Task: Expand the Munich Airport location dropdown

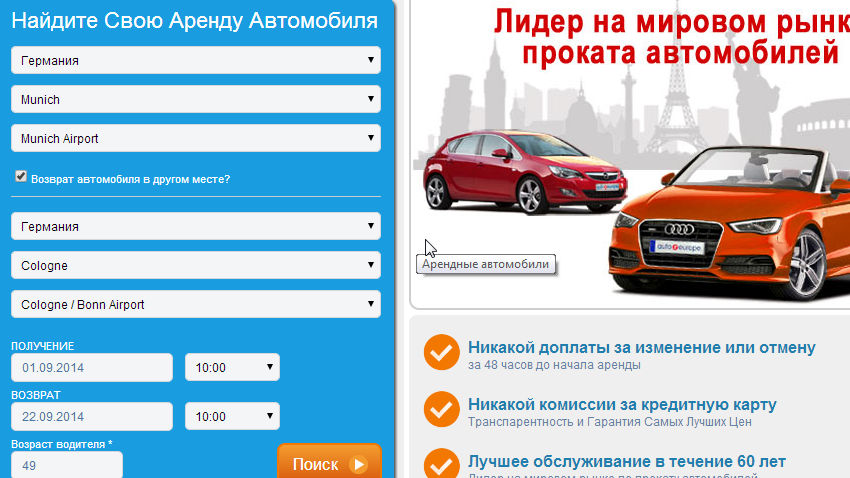Action: [x=196, y=138]
